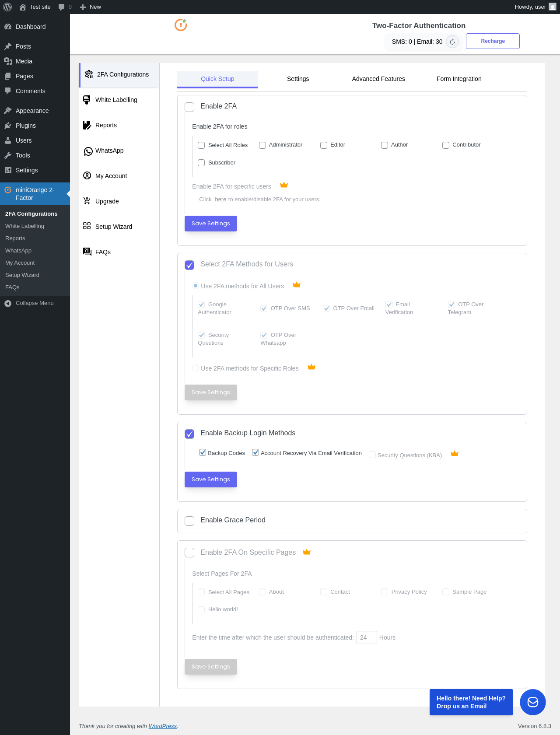Click the Recharge button

[493, 41]
